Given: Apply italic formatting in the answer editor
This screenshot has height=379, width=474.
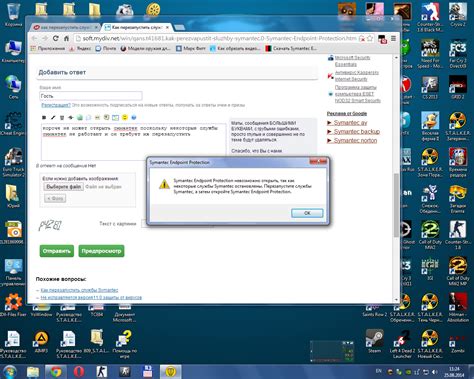Looking at the screenshot, I should click(x=53, y=117).
